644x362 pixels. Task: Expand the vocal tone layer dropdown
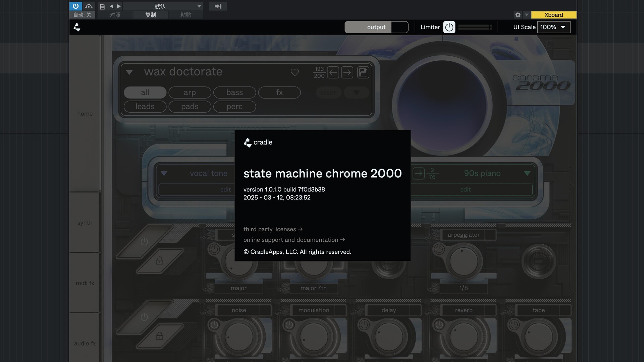164,174
